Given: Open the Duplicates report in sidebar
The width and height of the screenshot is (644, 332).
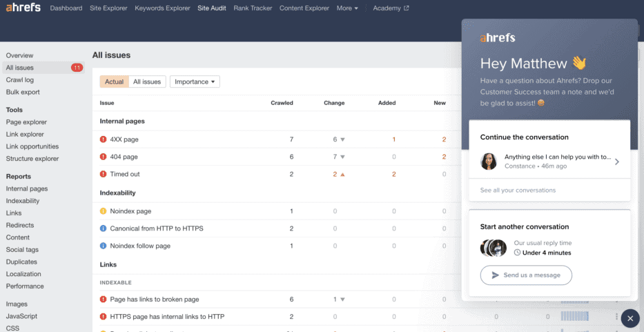Looking at the screenshot, I should click(x=21, y=262).
